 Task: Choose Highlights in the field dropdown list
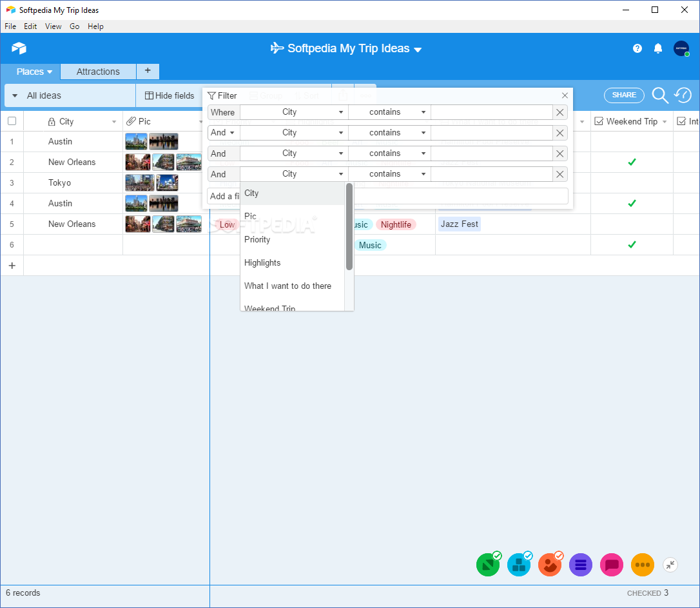293,262
